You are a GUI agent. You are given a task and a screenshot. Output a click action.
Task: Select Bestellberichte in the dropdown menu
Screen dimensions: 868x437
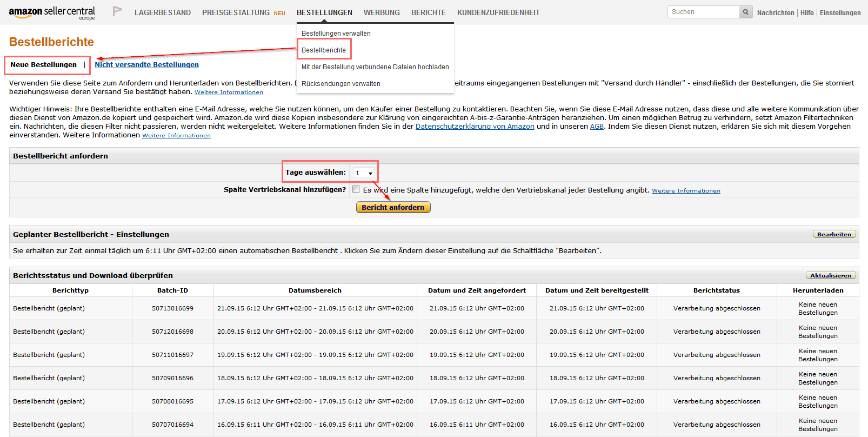click(x=324, y=50)
